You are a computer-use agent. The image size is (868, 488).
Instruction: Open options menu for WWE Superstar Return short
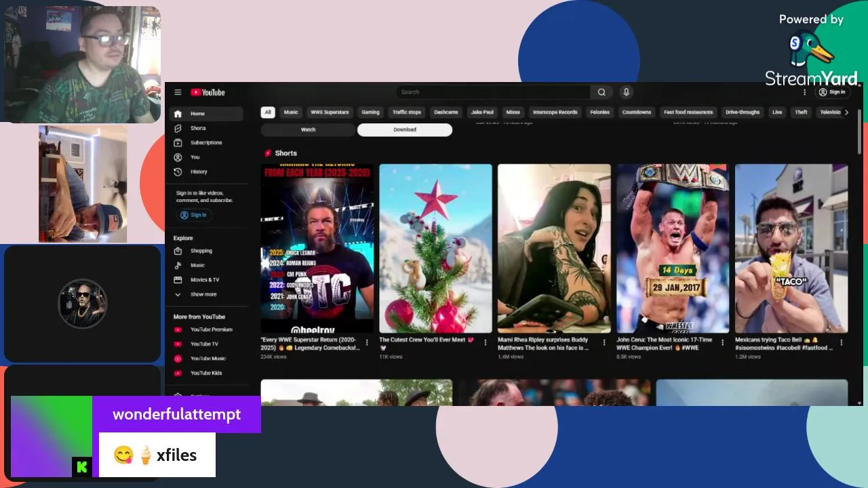(367, 343)
